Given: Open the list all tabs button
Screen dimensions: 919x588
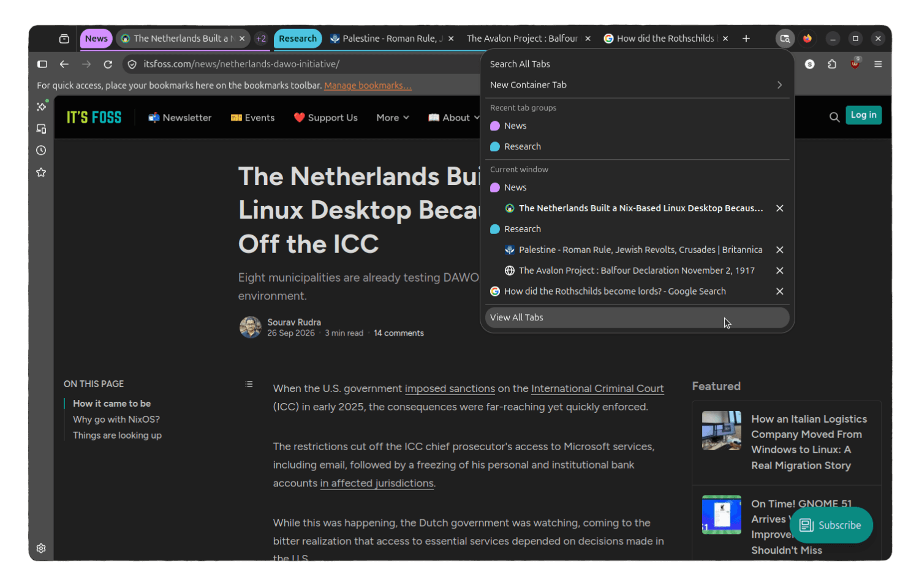Looking at the screenshot, I should coord(785,39).
